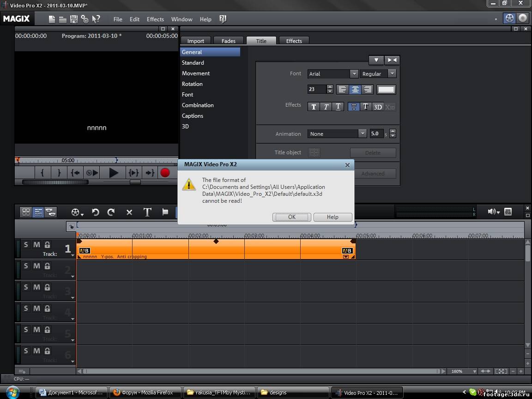Set a chapter marker with the flag icon
The width and height of the screenshot is (532, 399).
click(165, 212)
